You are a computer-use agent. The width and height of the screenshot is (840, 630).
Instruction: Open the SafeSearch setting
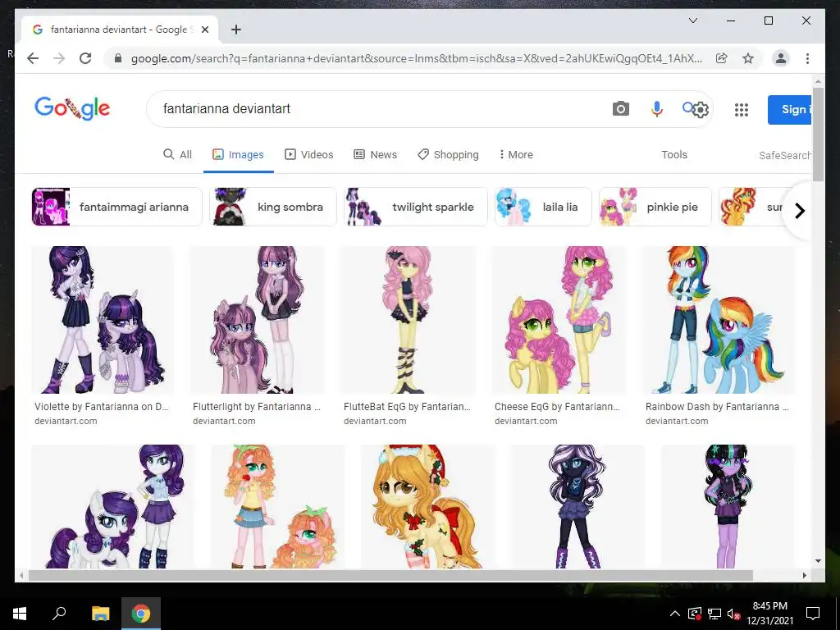[785, 155]
